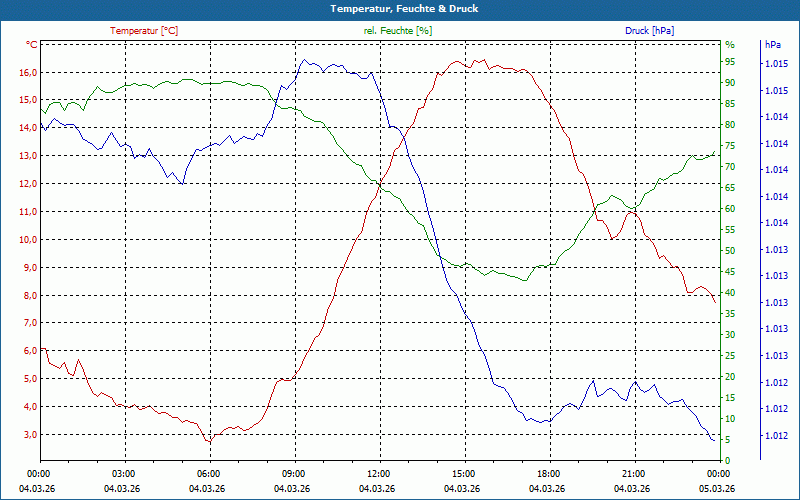Click the '5,0' temperature axis value
The width and height of the screenshot is (800, 500).
click(x=30, y=379)
